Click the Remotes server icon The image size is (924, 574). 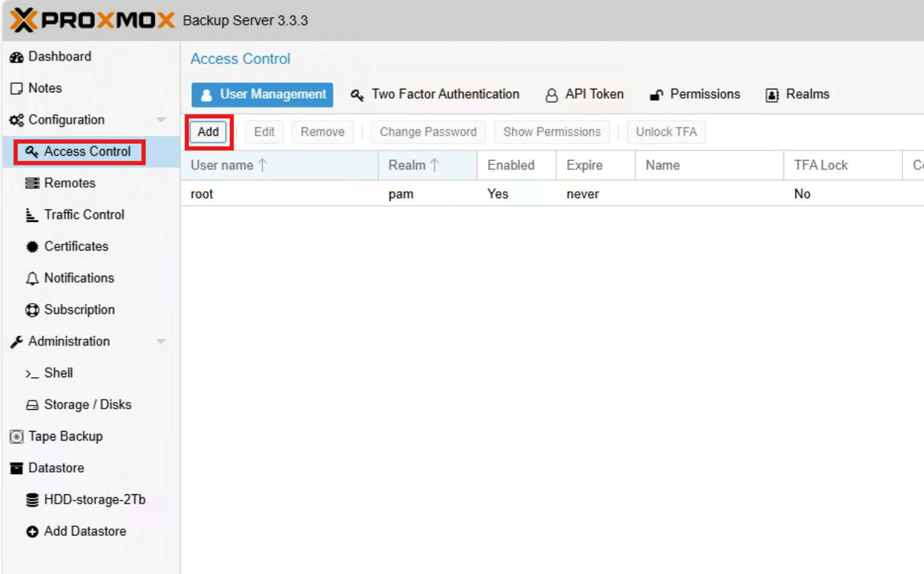pos(32,183)
